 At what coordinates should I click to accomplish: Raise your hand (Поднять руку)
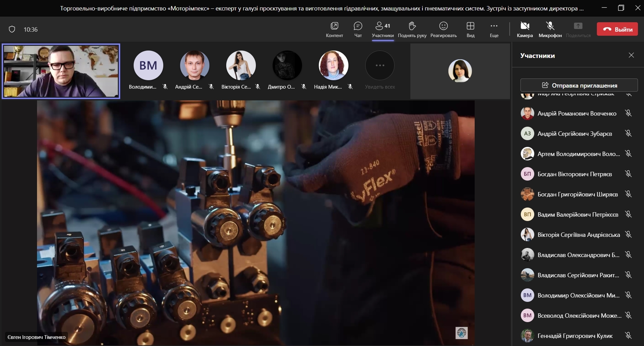(412, 30)
